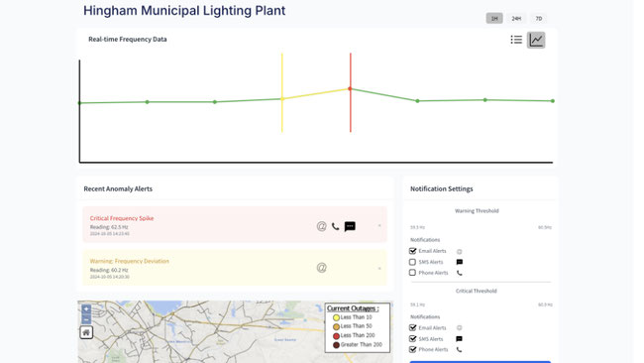This screenshot has width=644, height=363.
Task: Enable Phone Alerts under Warning Threshold
Action: tap(412, 273)
